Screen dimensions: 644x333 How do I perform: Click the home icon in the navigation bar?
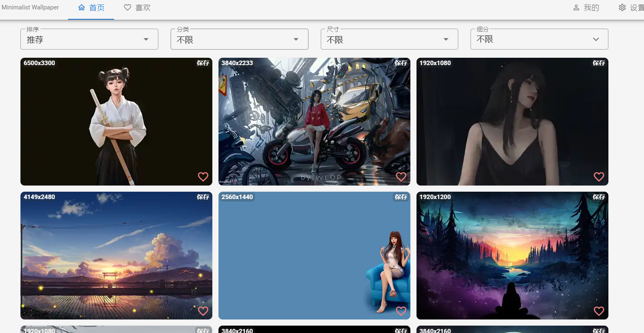point(82,8)
